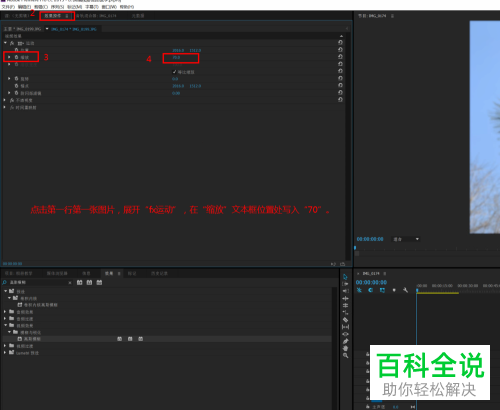The width and height of the screenshot is (500, 410).
Task: Uncheck the Uniform Scale (等比缩放) checkbox
Action: point(174,72)
